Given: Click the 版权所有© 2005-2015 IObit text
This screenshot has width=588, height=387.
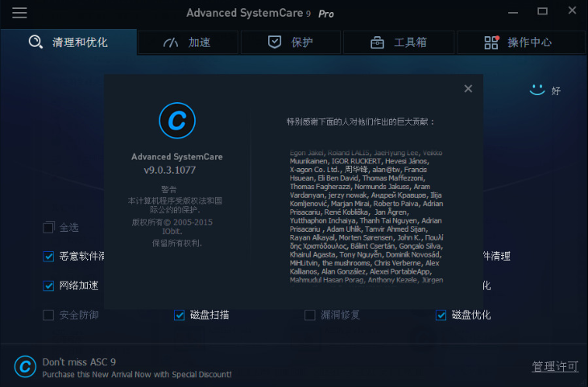Looking at the screenshot, I should coord(172,227).
